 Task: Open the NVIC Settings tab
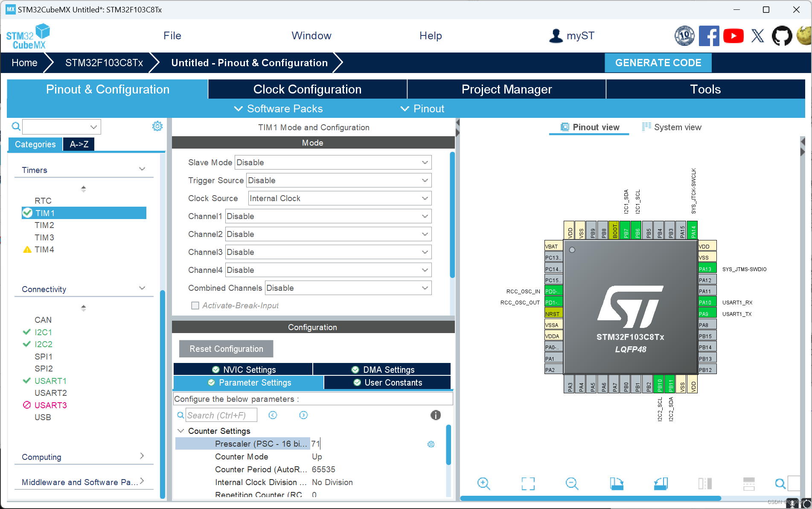[243, 369]
